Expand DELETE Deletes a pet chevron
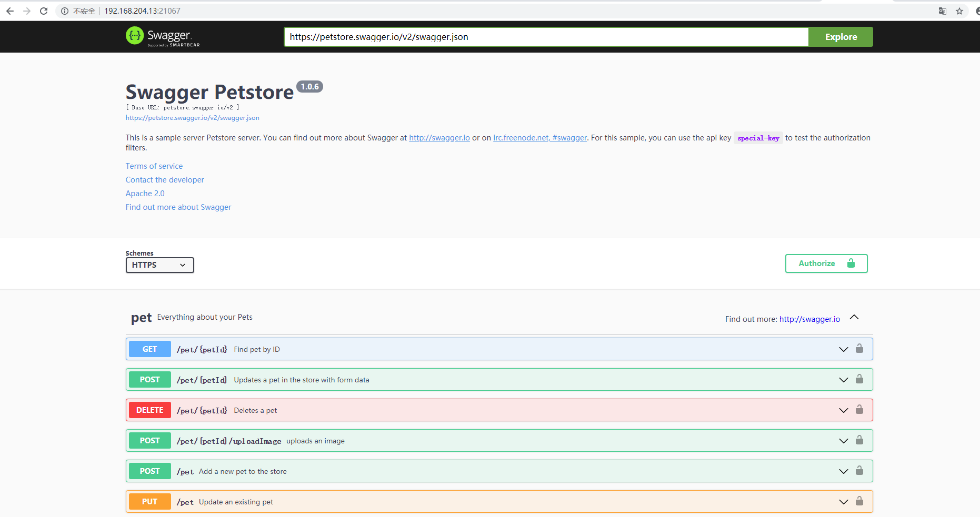The height and width of the screenshot is (517, 980). (x=844, y=410)
